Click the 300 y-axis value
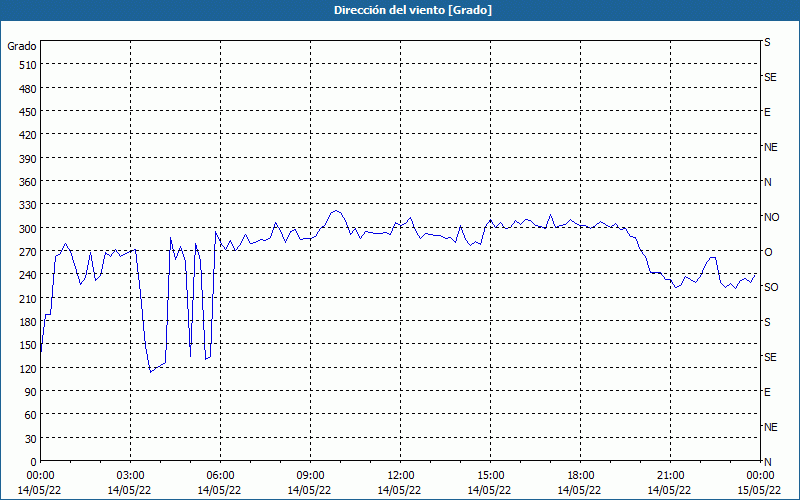 click(x=29, y=229)
